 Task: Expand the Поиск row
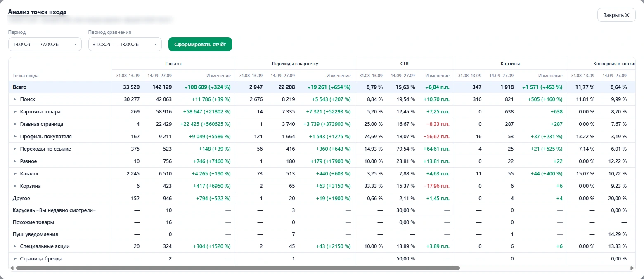coord(15,99)
